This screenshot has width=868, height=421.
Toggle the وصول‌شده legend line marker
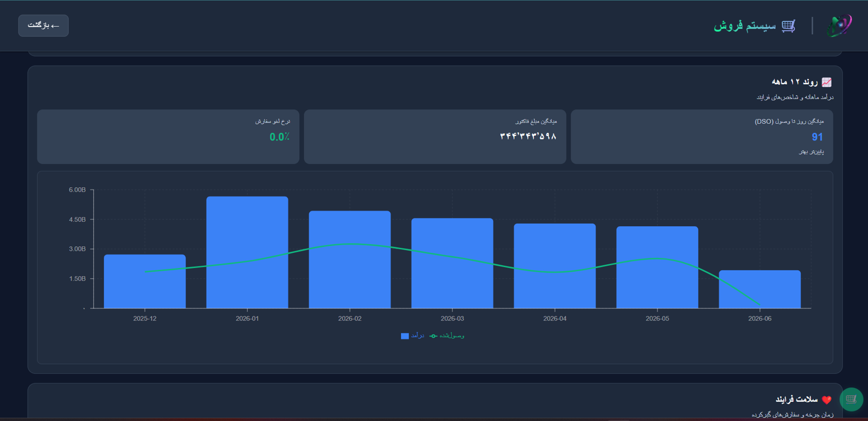pos(433,336)
